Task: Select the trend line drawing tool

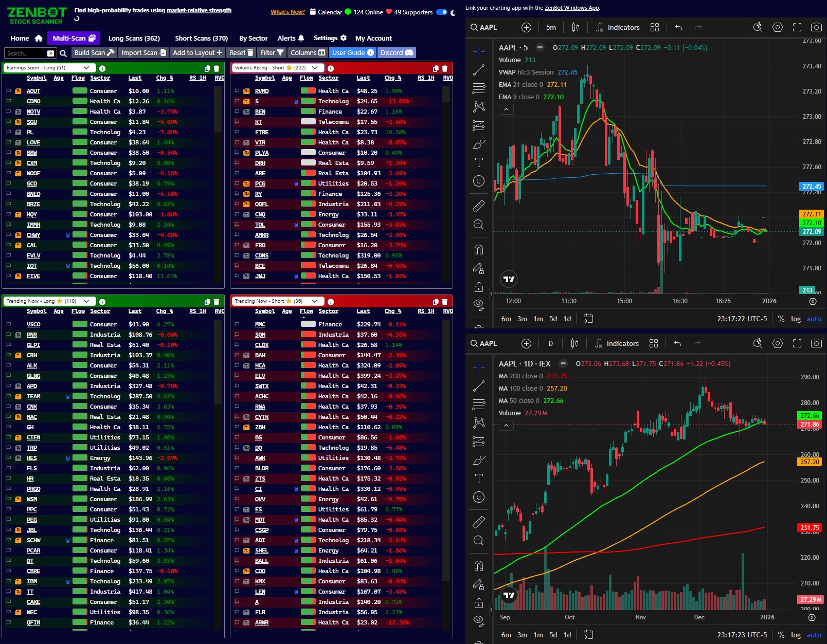Action: pos(479,68)
